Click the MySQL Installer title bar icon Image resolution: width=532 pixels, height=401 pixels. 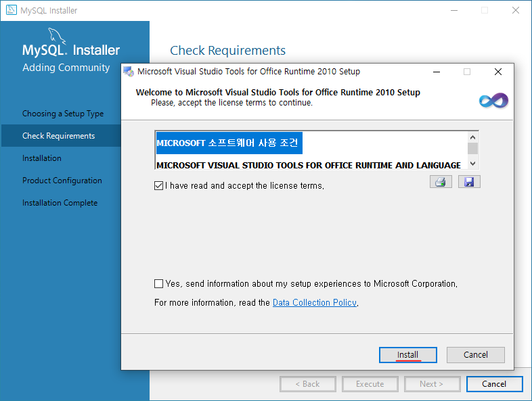point(12,10)
